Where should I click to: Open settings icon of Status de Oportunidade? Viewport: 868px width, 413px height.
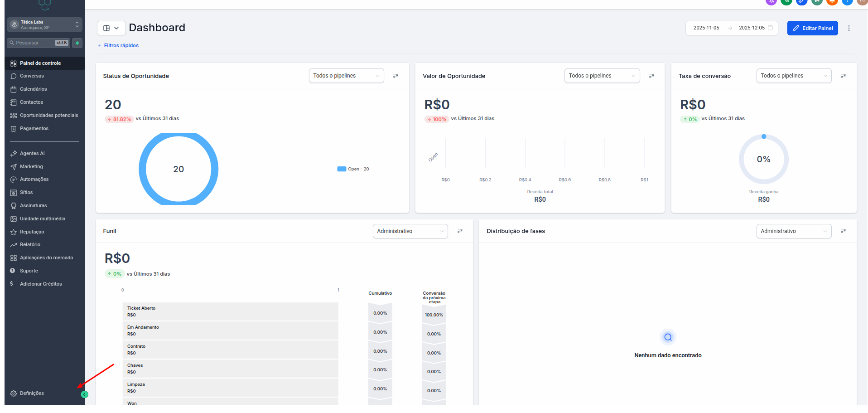point(396,76)
